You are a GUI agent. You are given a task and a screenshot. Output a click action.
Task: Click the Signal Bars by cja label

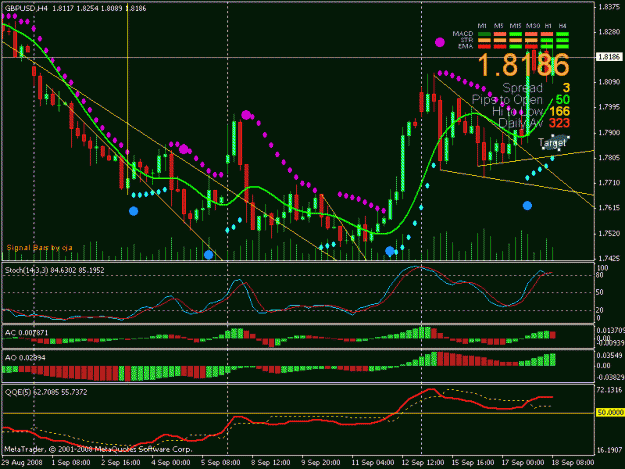(39, 247)
